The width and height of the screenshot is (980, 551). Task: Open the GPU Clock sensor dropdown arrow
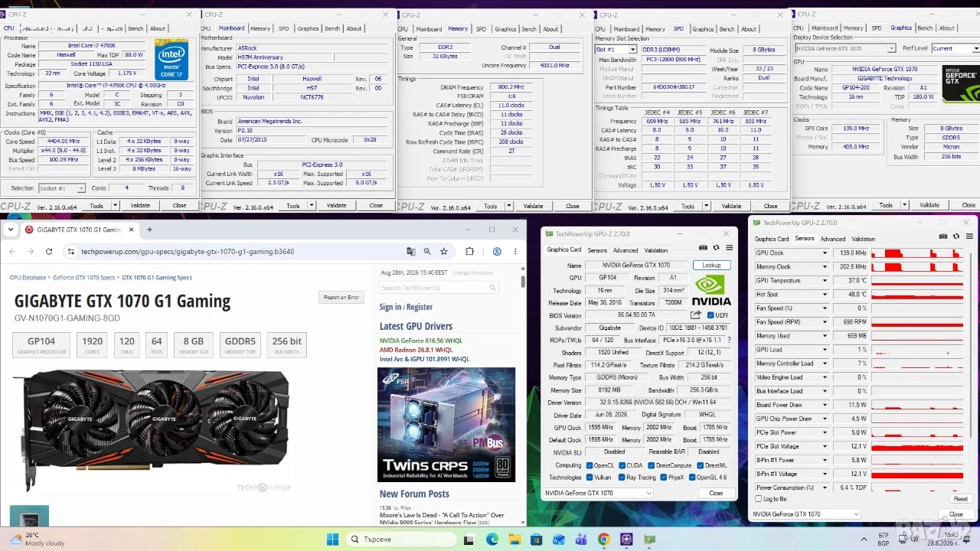(x=825, y=253)
